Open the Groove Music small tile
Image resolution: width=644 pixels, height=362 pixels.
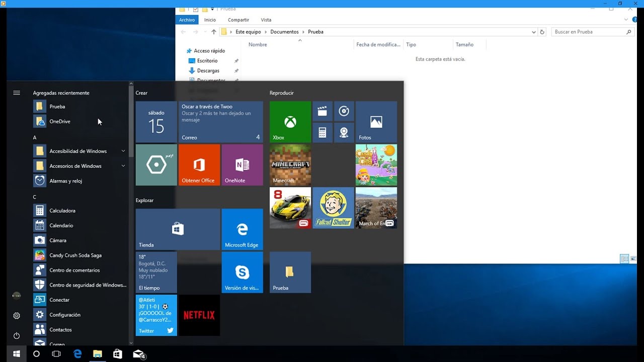[x=344, y=111]
